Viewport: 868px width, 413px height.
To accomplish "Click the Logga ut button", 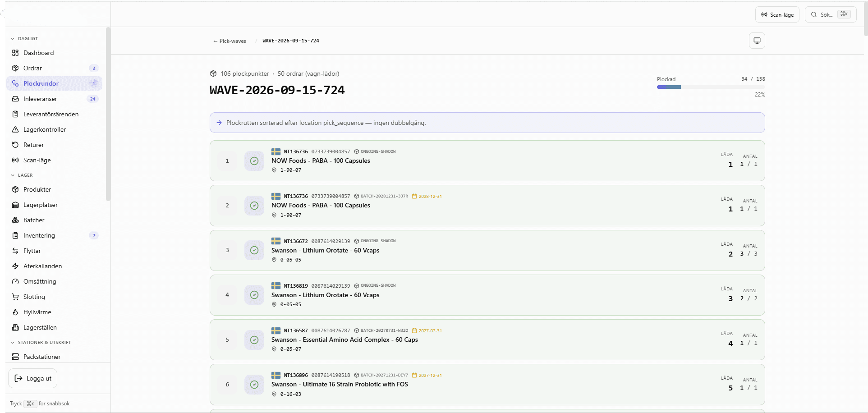I will click(33, 378).
